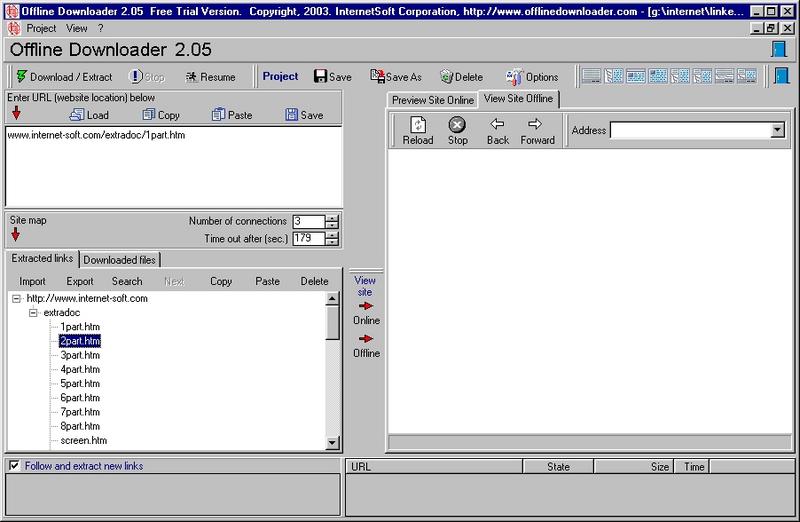Collapse the extradoc folder node
Screen dimensions: 800x522
coord(33,313)
